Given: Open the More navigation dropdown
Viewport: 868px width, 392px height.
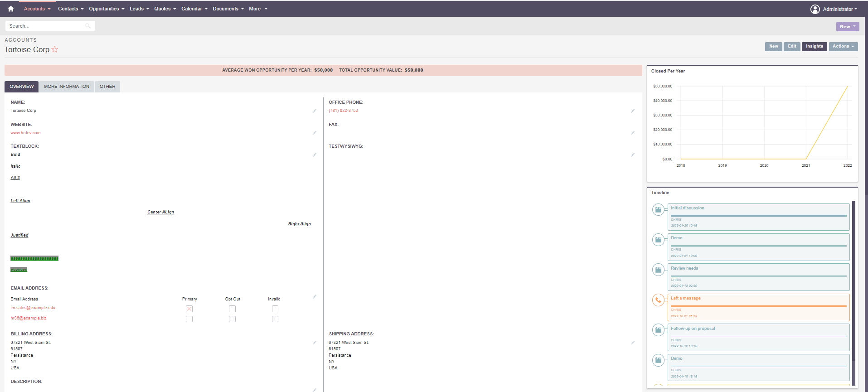Looking at the screenshot, I should (258, 9).
